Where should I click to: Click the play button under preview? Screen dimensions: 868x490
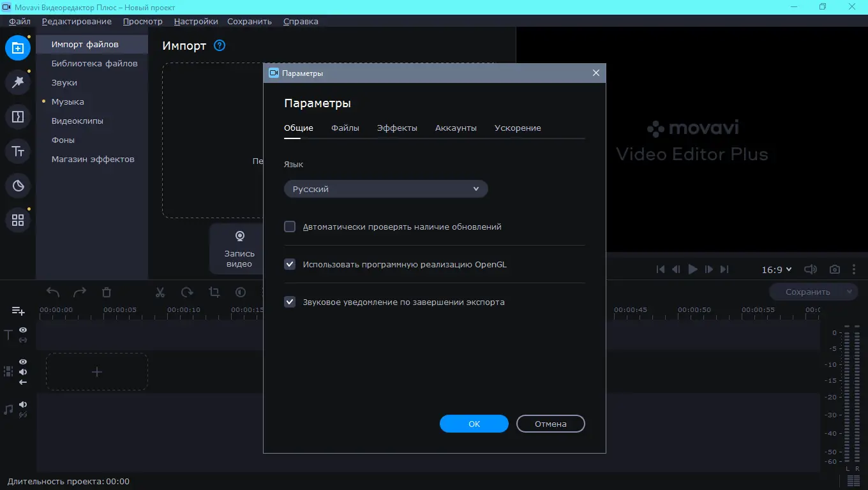tap(693, 269)
